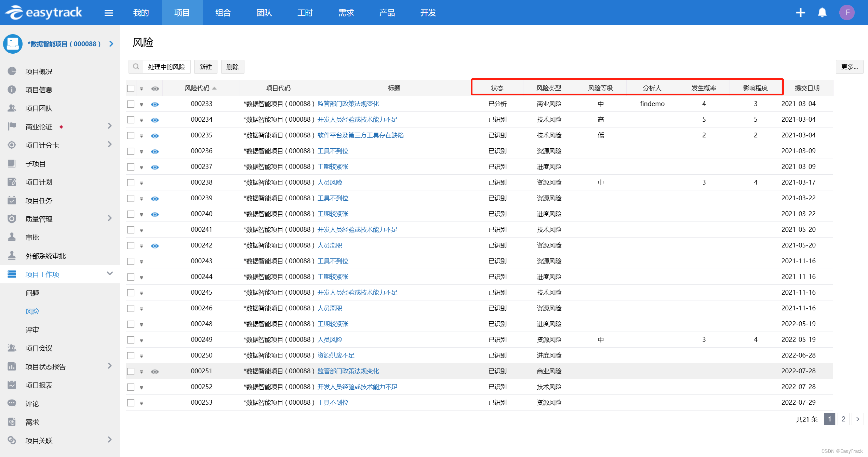Open the header bulk-action dropdown arrow
Screen dimensions: 868x457
[x=141, y=89]
